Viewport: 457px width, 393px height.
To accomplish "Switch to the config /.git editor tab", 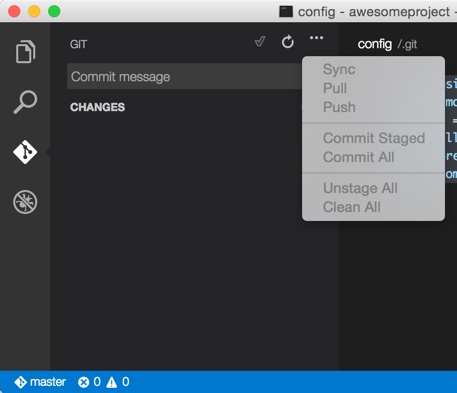I will 387,44.
